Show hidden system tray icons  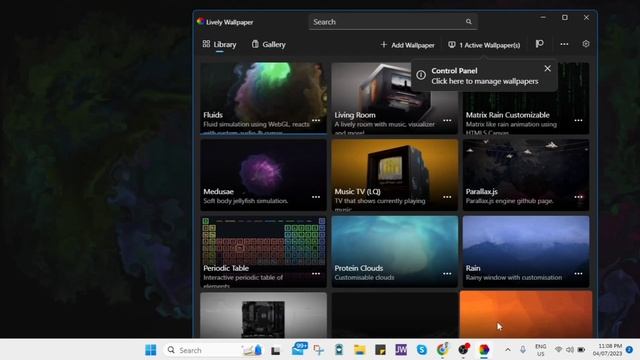tap(508, 350)
